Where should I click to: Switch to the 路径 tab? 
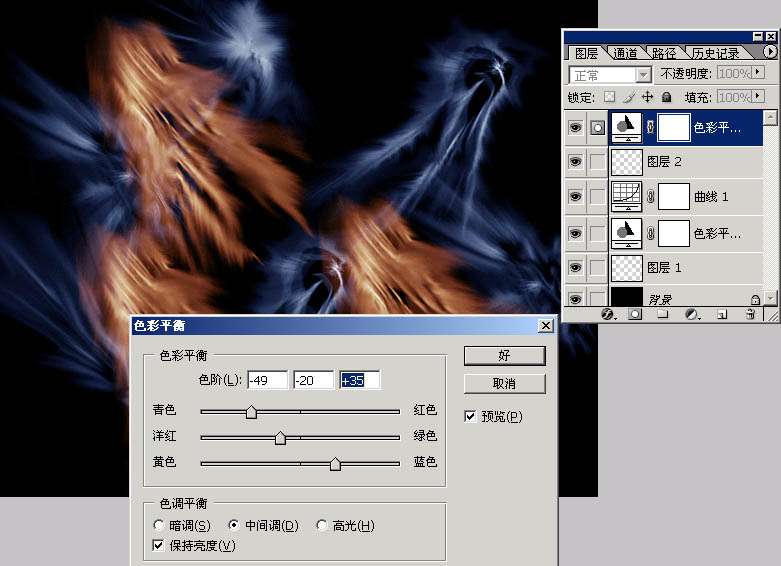(x=664, y=53)
